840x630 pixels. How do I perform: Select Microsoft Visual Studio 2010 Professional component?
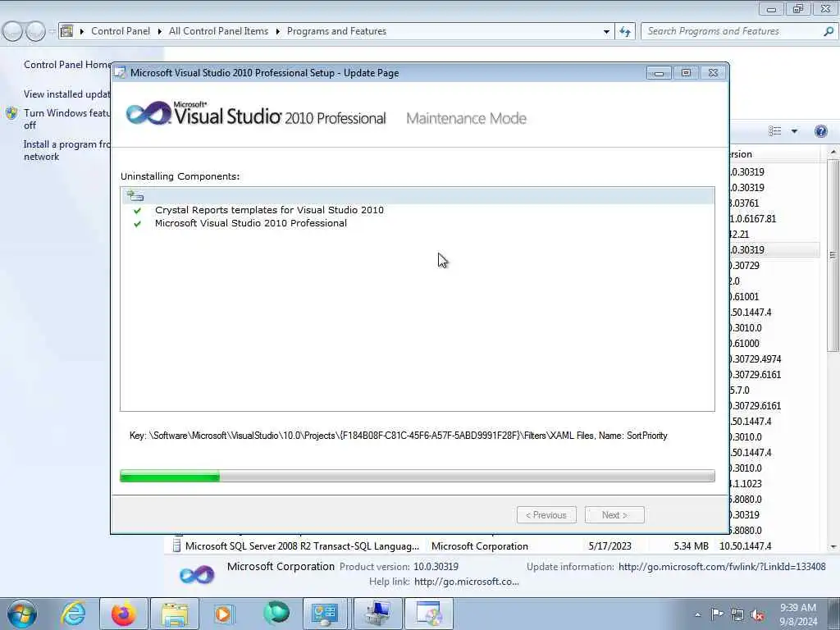(251, 223)
